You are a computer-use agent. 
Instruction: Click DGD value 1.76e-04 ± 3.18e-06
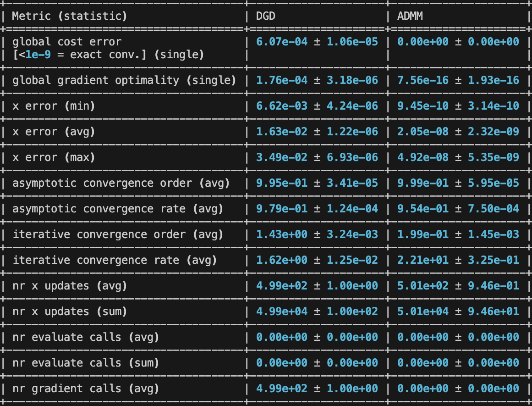click(317, 80)
